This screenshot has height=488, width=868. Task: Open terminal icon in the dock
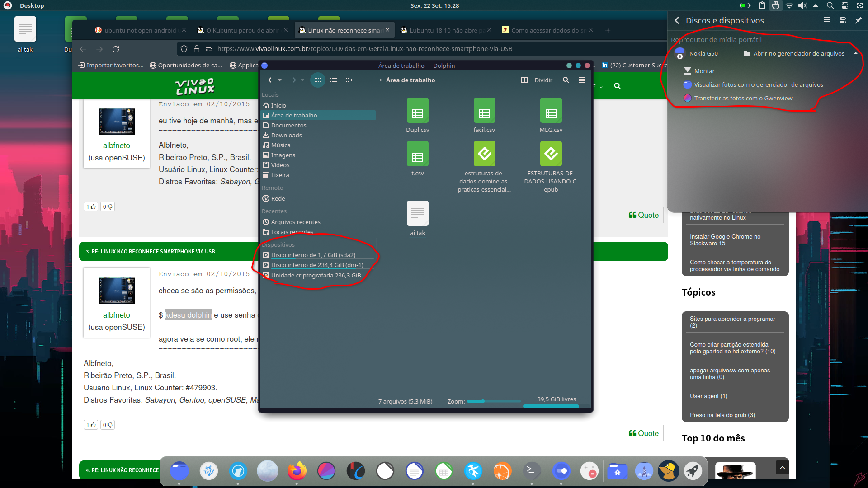pyautogui.click(x=532, y=471)
